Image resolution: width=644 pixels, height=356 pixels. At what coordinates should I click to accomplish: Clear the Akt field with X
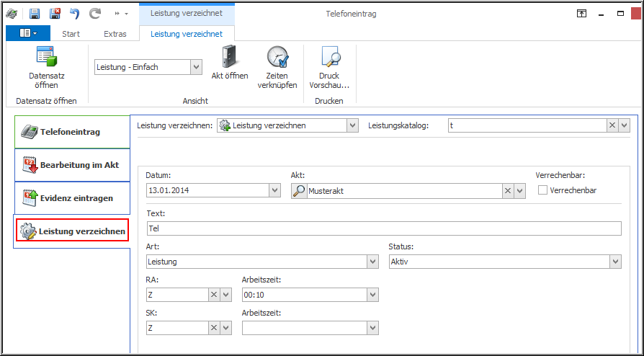click(508, 191)
